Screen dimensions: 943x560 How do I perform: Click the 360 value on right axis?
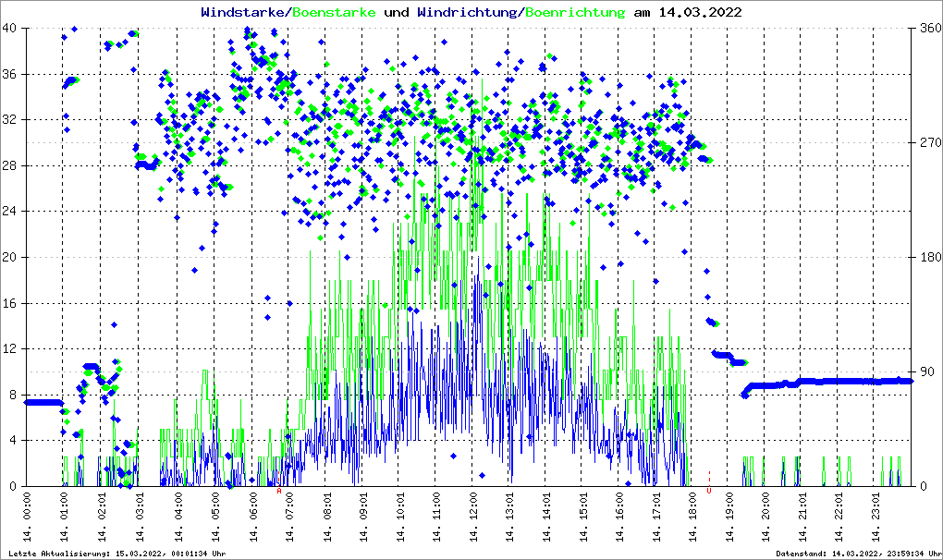927,28
